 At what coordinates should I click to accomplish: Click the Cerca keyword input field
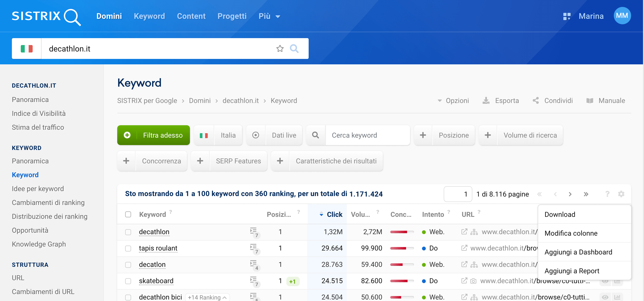point(368,135)
